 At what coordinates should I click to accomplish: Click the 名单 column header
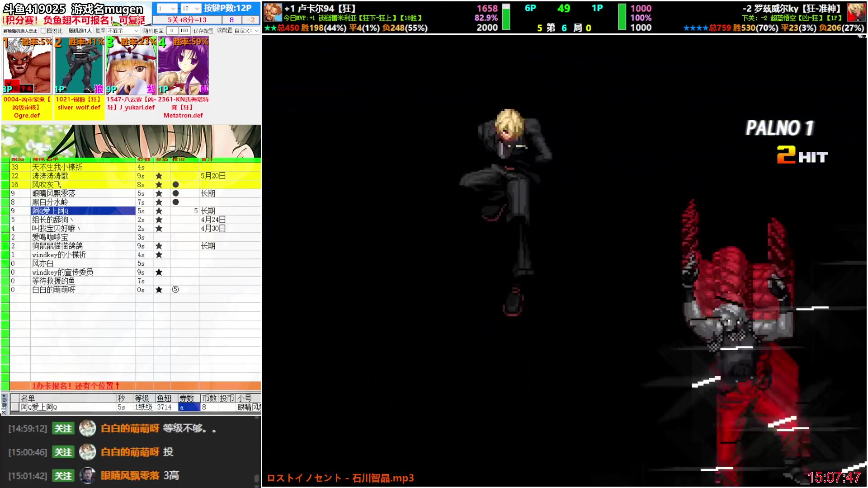[x=68, y=398]
